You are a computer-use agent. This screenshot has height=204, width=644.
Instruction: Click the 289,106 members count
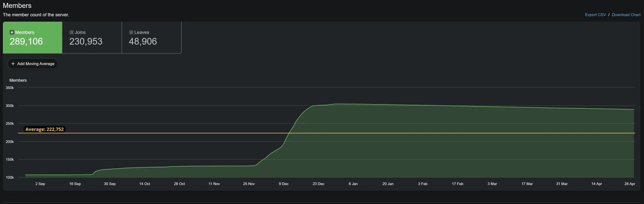(x=26, y=41)
